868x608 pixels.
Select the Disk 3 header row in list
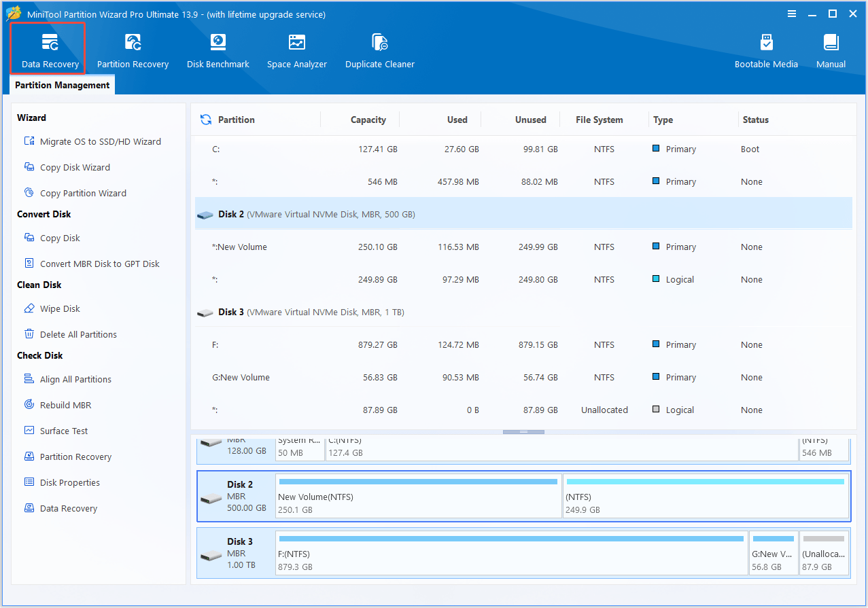pos(523,312)
